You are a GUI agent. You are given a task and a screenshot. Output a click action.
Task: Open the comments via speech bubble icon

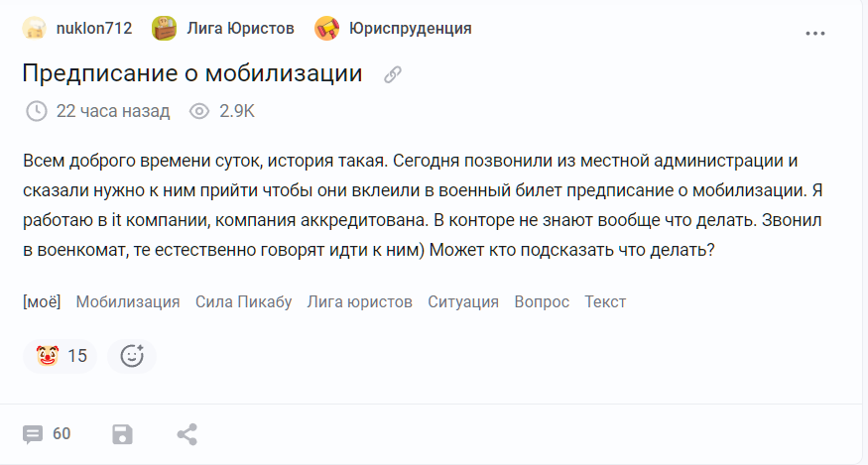tap(34, 434)
